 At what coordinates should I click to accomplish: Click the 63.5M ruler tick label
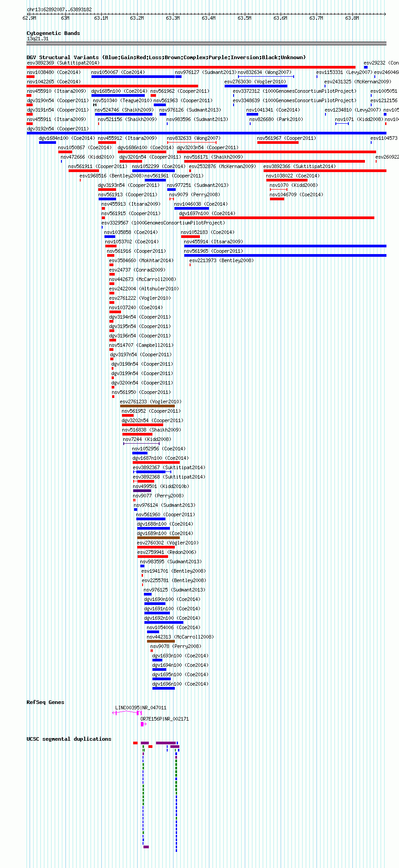point(244,18)
